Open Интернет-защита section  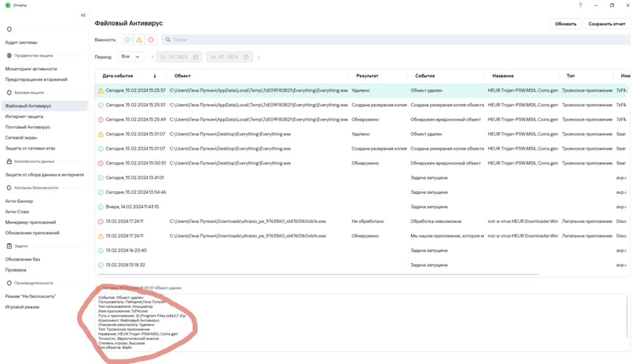pyautogui.click(x=24, y=116)
